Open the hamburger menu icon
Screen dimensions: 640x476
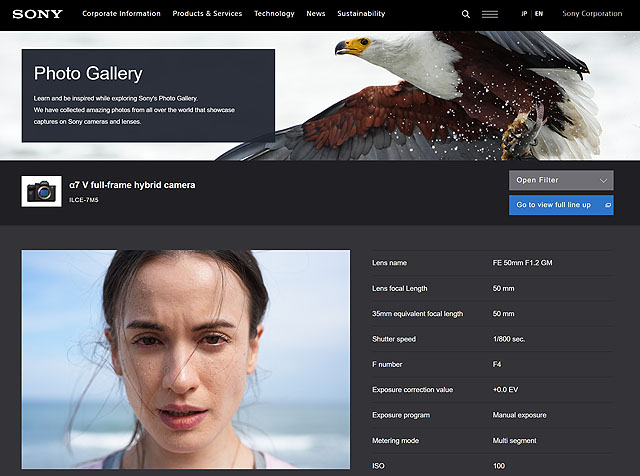490,14
